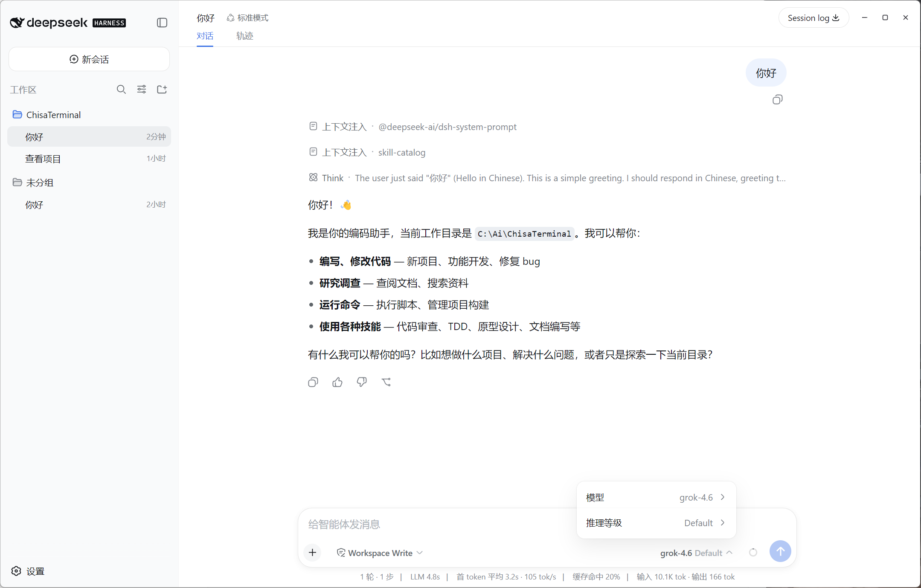Switch to the 对话 tab
The height and width of the screenshot is (588, 921).
205,36
